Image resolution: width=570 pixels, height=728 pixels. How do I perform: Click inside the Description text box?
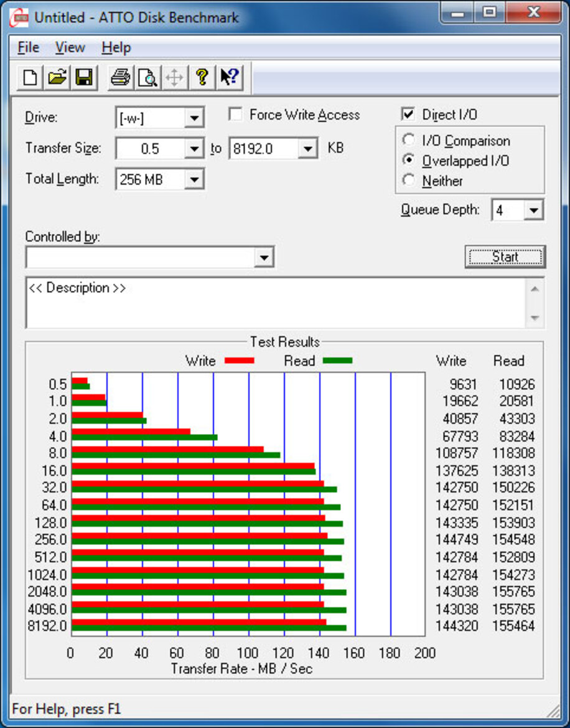pyautogui.click(x=276, y=303)
